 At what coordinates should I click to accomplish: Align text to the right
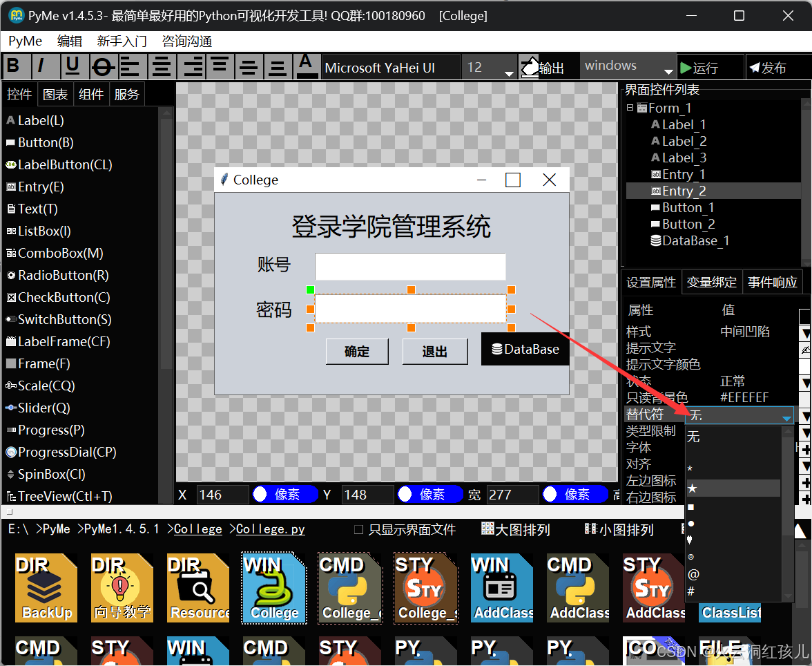click(191, 66)
